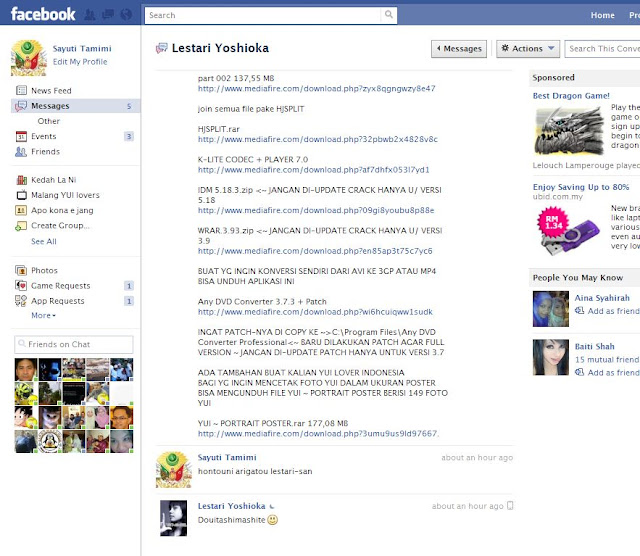Click Sayuti Tamimi sidebar profile picture
This screenshot has height=556, width=640.
[x=29, y=58]
